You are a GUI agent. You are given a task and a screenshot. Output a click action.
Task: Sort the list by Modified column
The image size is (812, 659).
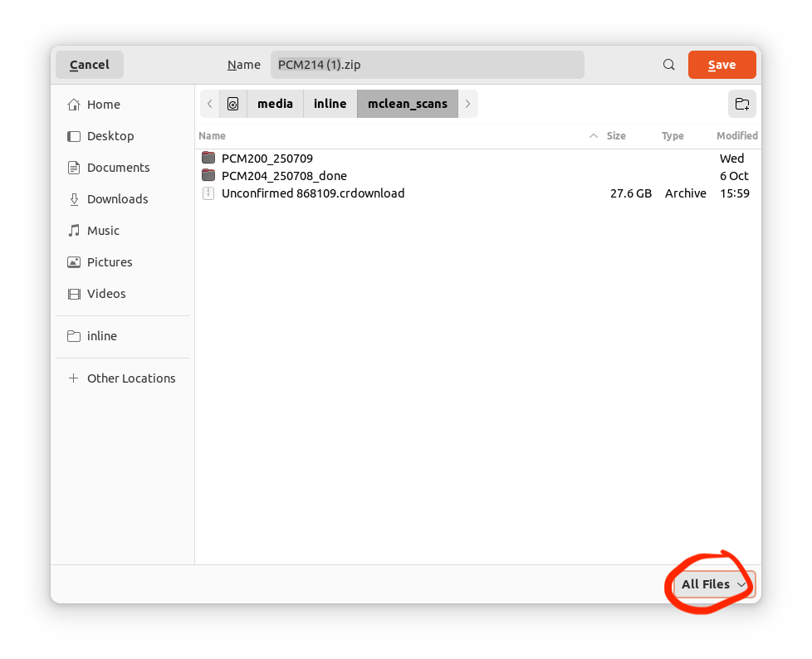click(x=736, y=135)
